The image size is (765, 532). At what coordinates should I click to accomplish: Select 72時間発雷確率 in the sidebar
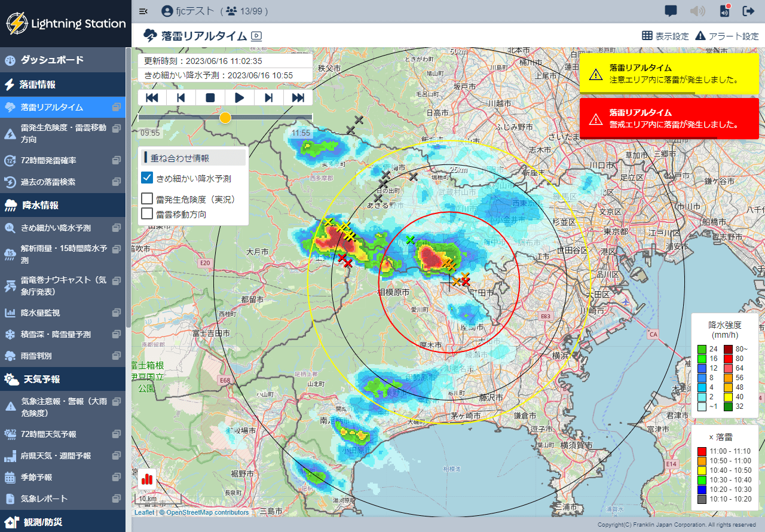(x=57, y=160)
